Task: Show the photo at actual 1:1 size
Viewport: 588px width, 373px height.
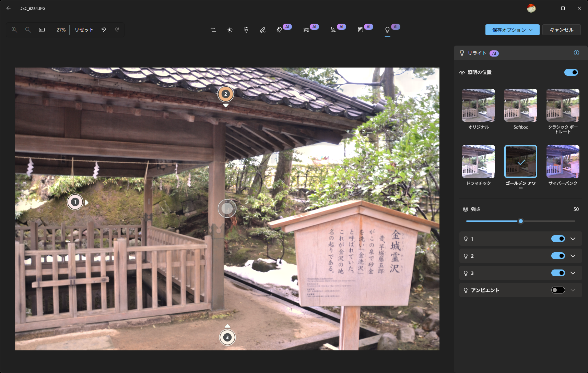Action: [x=42, y=30]
